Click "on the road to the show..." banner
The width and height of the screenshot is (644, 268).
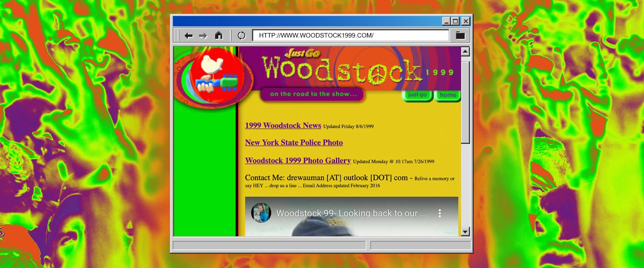(313, 94)
